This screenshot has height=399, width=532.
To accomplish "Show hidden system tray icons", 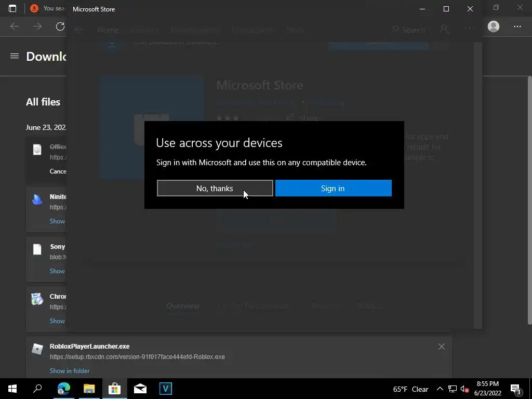I will [440, 389].
